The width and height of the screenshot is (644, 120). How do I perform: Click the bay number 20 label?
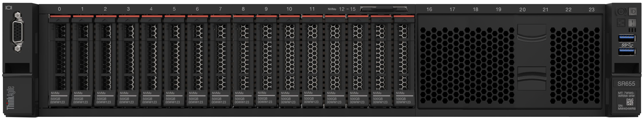522,10
